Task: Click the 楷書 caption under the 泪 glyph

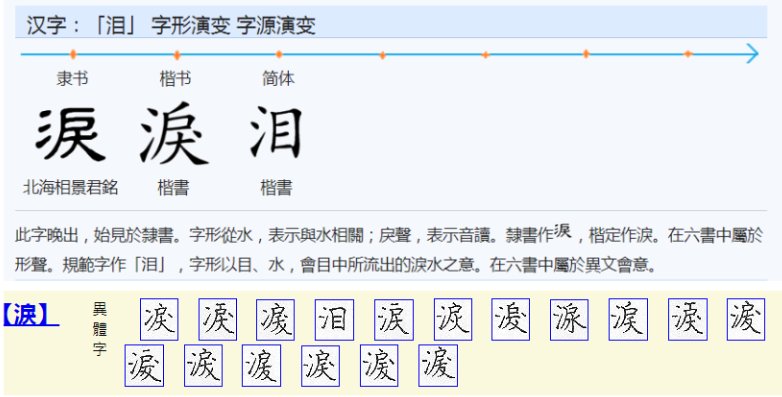Action: click(x=276, y=188)
